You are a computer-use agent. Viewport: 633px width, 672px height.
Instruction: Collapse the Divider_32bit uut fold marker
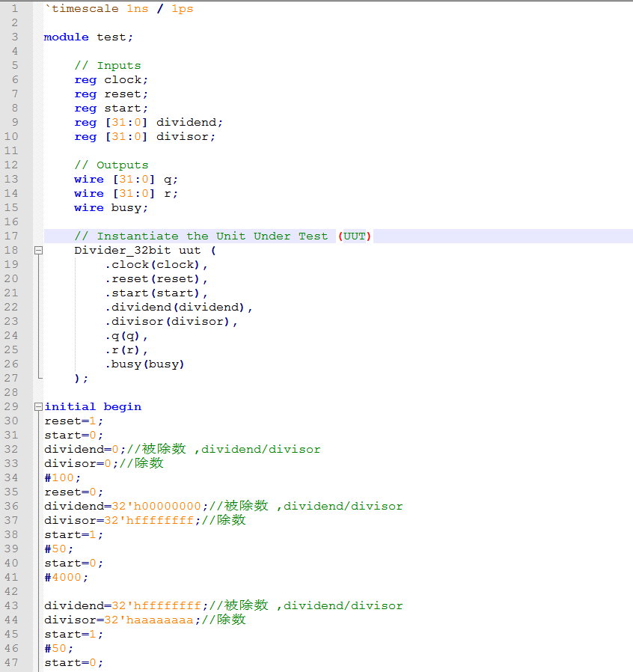pyautogui.click(x=38, y=251)
